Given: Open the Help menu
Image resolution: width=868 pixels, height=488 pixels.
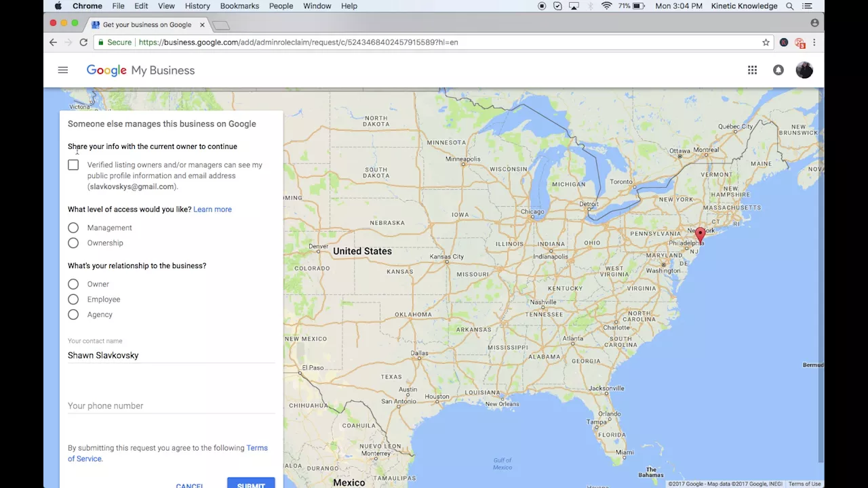Looking at the screenshot, I should click(349, 6).
